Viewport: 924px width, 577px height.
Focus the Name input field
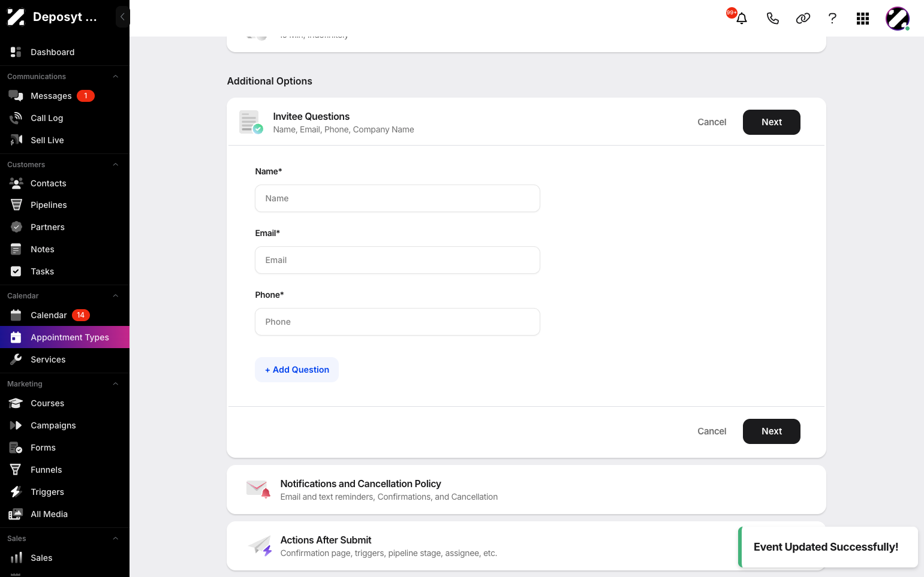398,198
